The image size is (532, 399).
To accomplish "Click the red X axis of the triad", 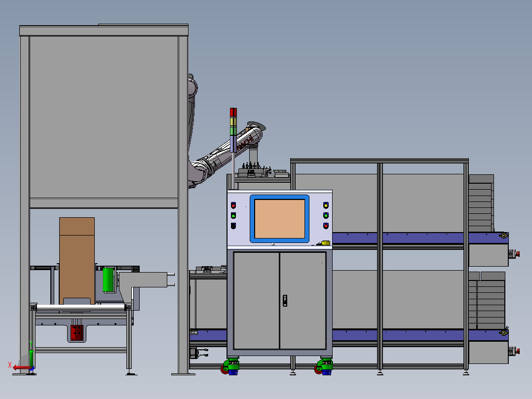I will (x=22, y=368).
